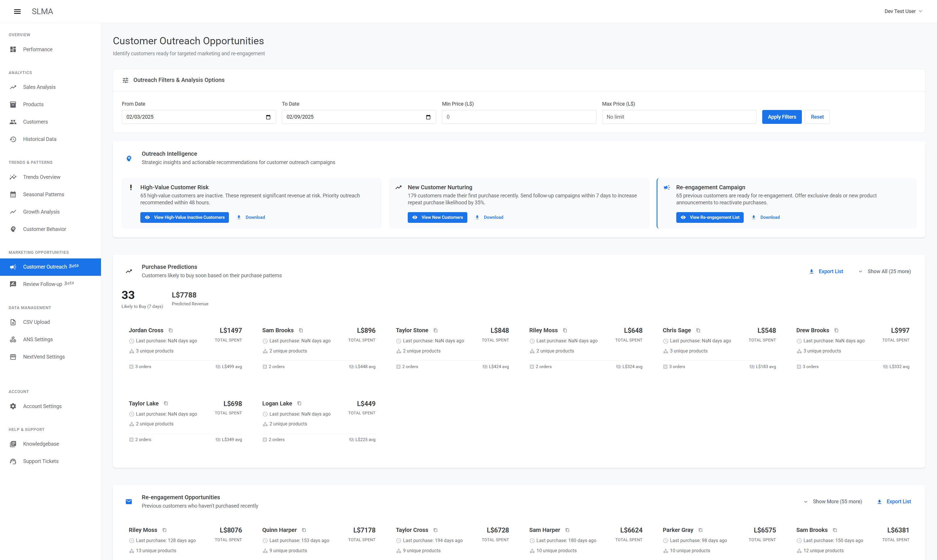Image resolution: width=937 pixels, height=560 pixels.
Task: Open the Dev Test User dropdown
Action: click(x=903, y=11)
